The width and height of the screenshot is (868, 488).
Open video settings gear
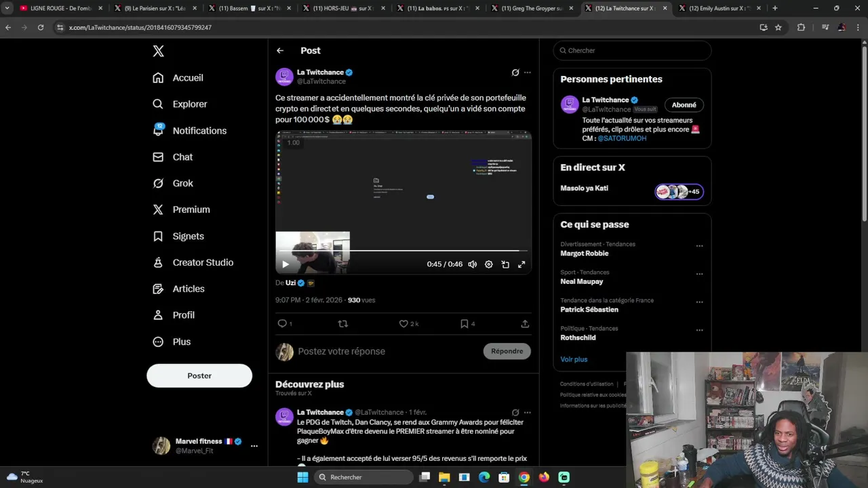click(x=489, y=264)
